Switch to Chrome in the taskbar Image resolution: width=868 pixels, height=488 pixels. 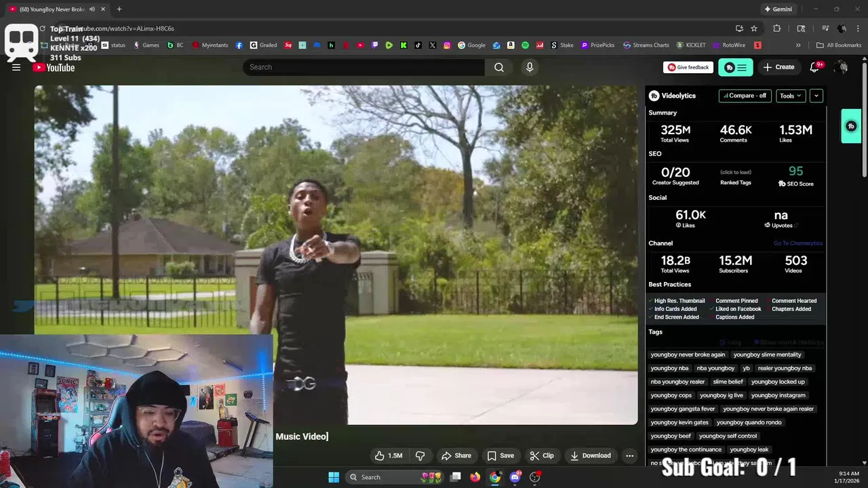click(x=495, y=477)
